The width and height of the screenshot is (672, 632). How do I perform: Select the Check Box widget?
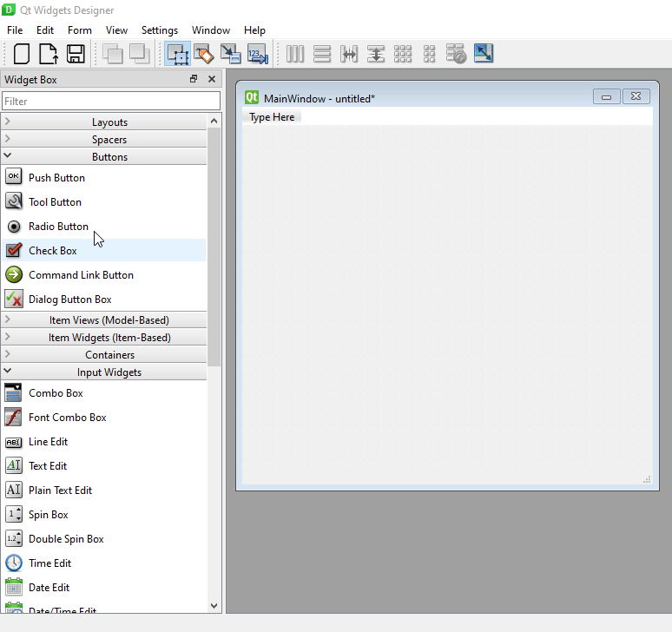pos(104,250)
